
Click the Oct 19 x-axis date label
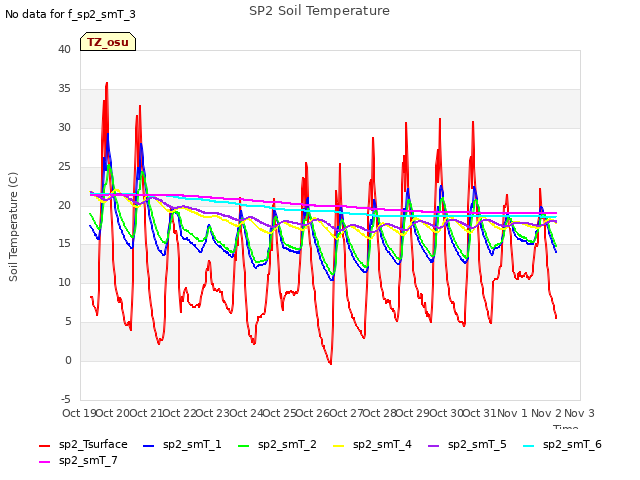(x=79, y=413)
